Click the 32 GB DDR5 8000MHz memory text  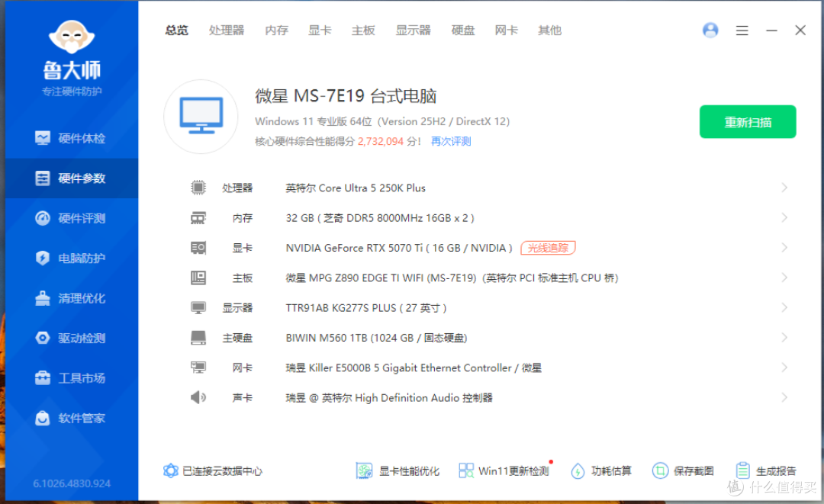pos(380,218)
